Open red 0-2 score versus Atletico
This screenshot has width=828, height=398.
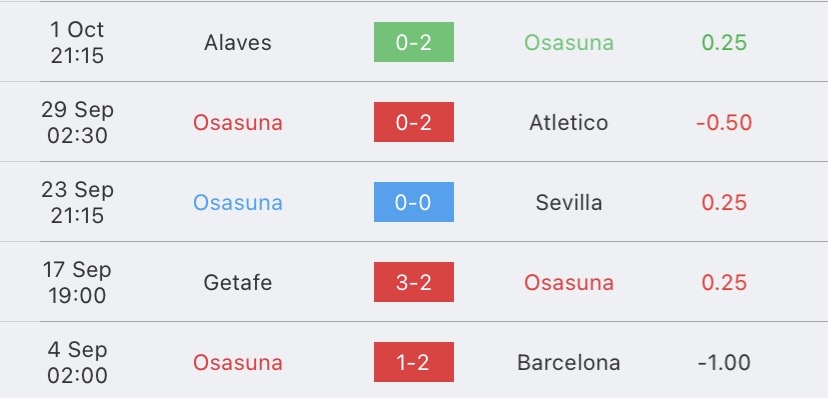(413, 122)
